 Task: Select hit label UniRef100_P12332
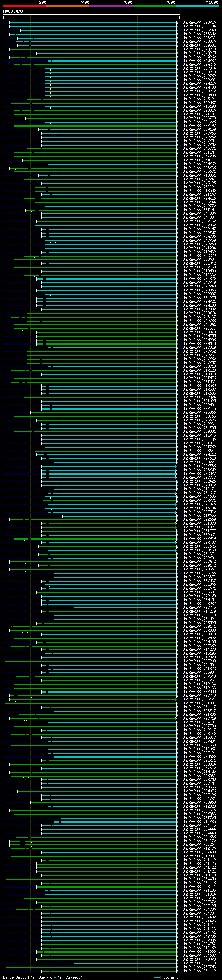tap(199, 309)
